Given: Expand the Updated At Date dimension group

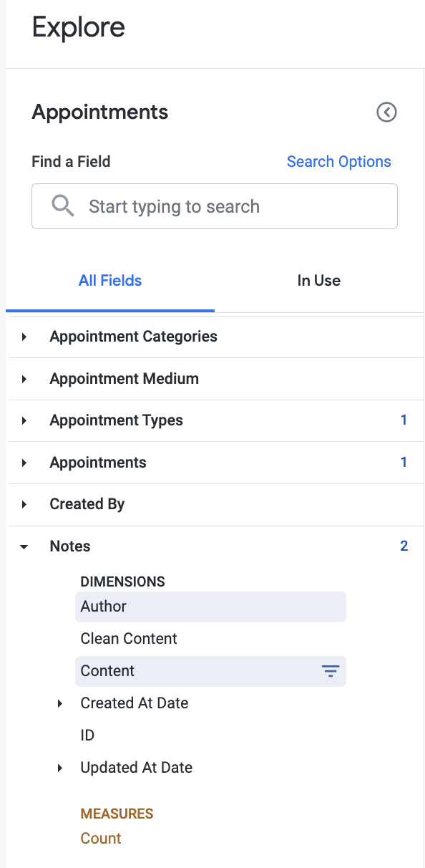Looking at the screenshot, I should (60, 768).
